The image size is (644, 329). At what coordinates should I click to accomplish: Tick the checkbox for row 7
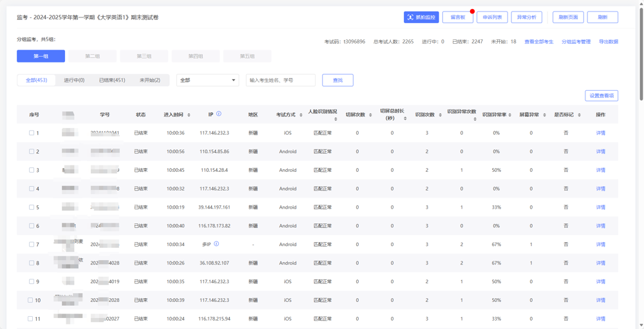click(32, 245)
